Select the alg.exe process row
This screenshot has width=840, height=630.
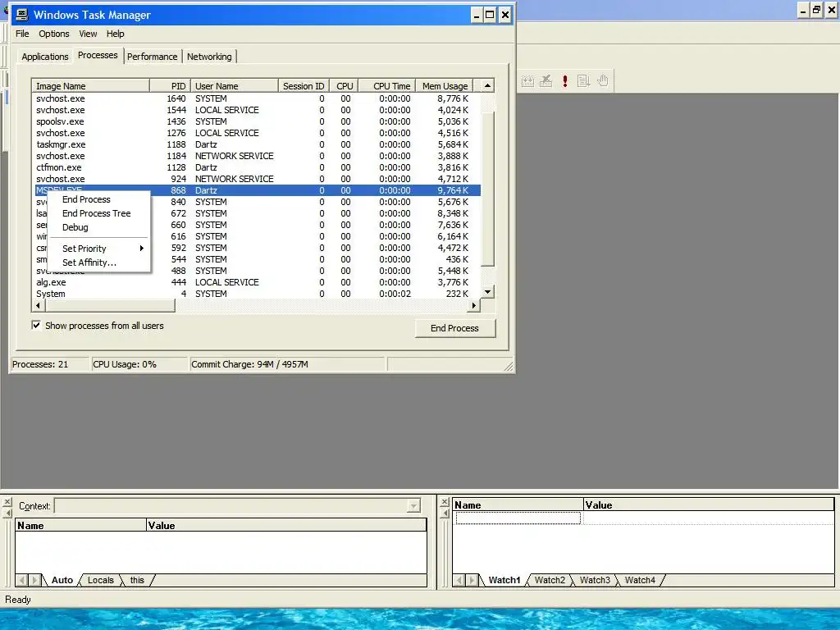tap(256, 282)
